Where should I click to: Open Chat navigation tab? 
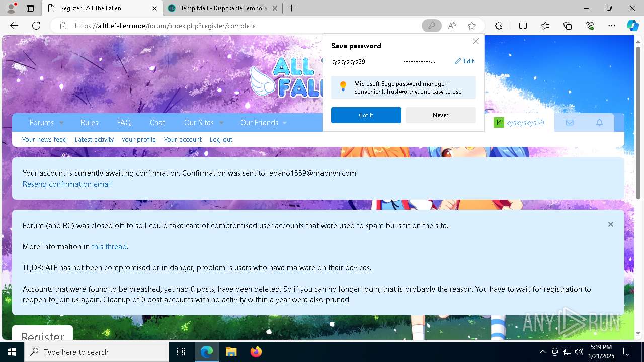pyautogui.click(x=157, y=122)
